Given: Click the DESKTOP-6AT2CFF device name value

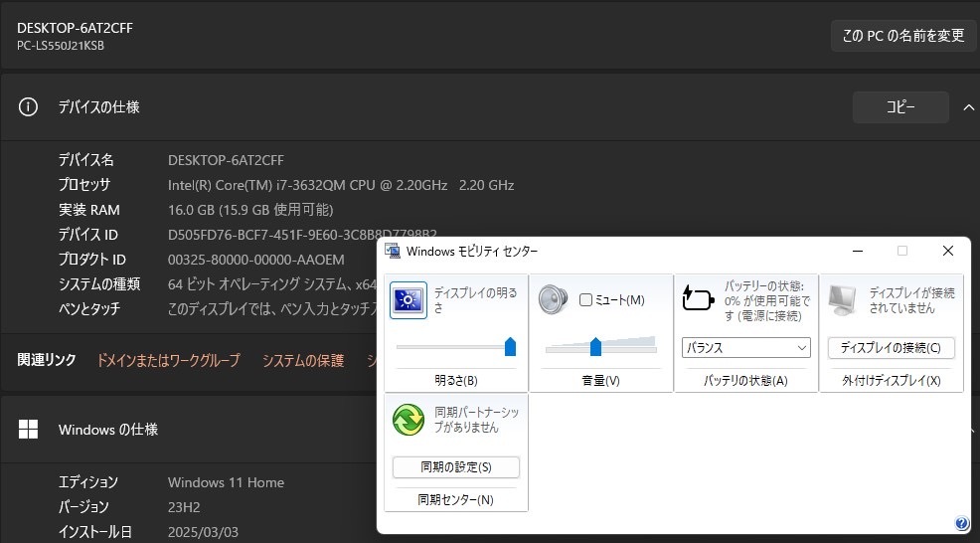Looking at the screenshot, I should click(226, 160).
